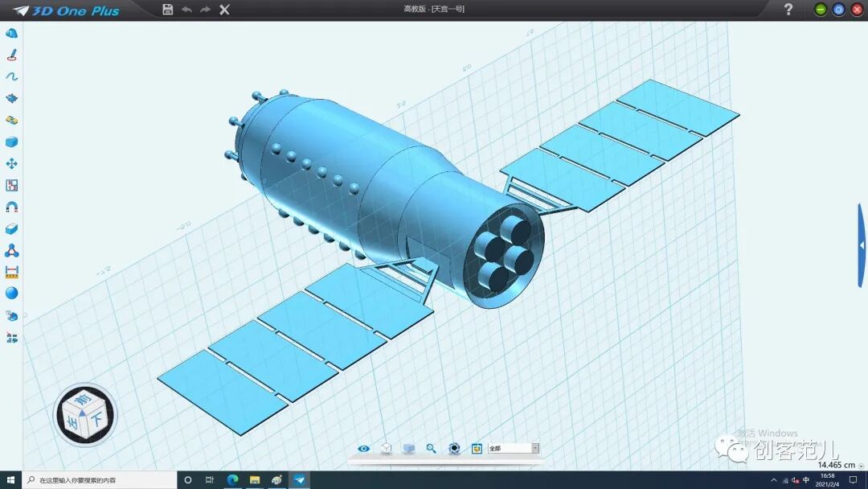Select the blue cube basic edit tool
This screenshot has height=489, width=868.
[x=11, y=142]
